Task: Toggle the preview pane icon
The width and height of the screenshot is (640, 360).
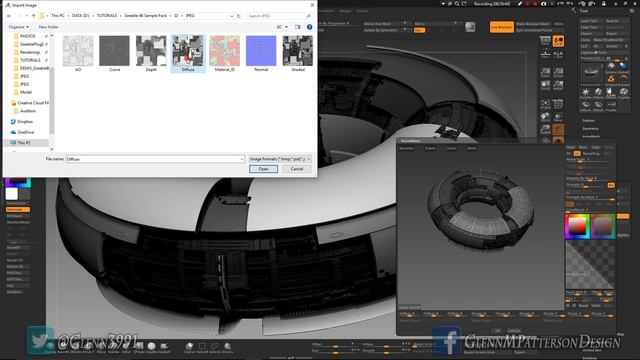Action: click(x=298, y=27)
